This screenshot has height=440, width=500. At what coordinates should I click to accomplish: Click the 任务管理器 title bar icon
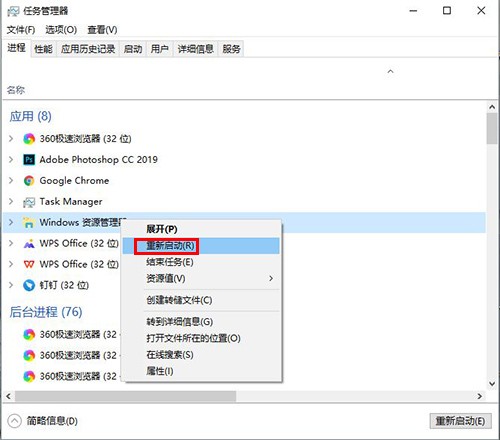click(x=13, y=11)
